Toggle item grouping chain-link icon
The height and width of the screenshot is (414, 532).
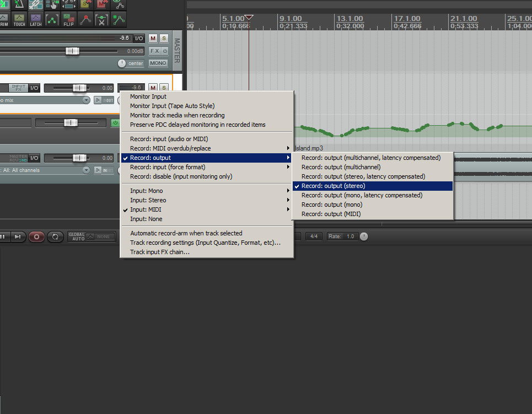pyautogui.click(x=35, y=4)
